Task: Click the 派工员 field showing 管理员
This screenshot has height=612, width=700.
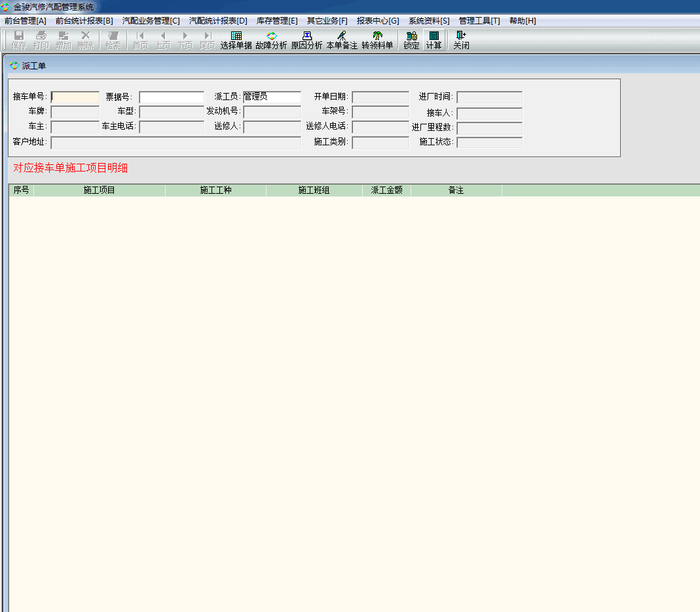Action: (272, 97)
